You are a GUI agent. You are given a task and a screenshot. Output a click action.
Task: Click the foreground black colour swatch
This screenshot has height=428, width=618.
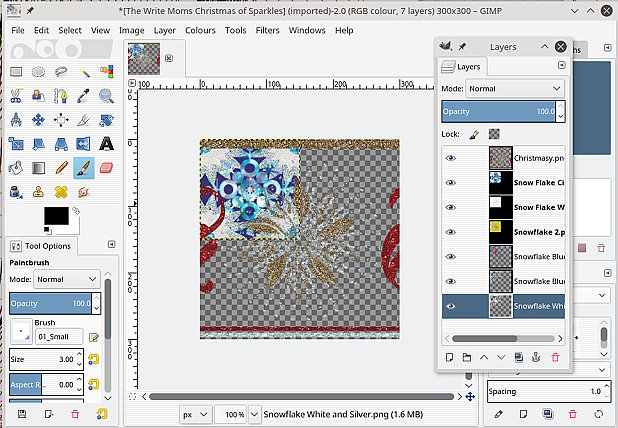(x=56, y=216)
